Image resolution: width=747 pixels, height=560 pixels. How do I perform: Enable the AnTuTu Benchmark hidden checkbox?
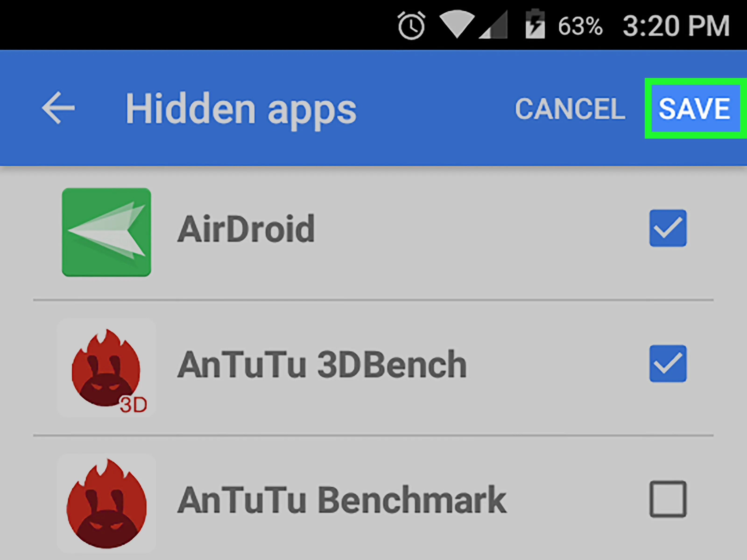click(668, 500)
